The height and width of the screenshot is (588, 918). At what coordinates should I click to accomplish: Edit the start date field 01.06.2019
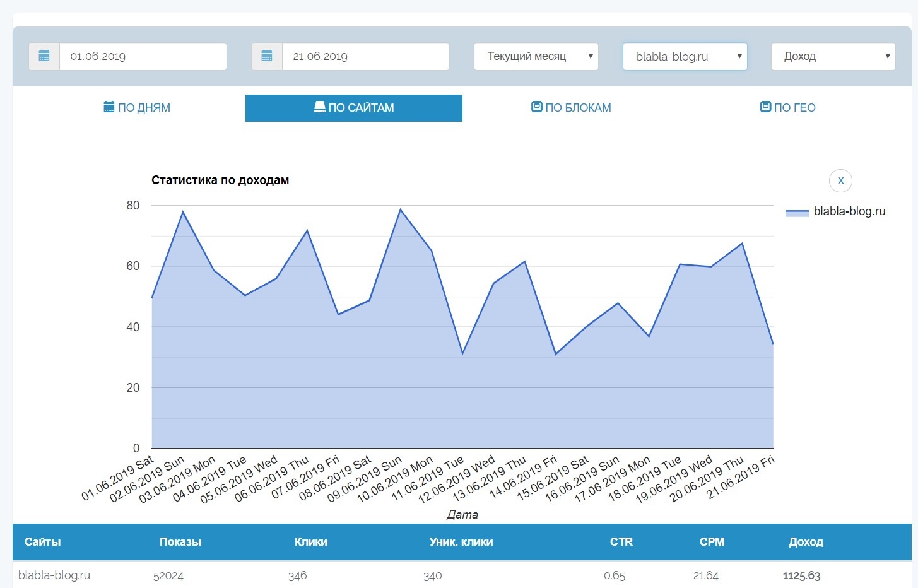click(x=143, y=56)
